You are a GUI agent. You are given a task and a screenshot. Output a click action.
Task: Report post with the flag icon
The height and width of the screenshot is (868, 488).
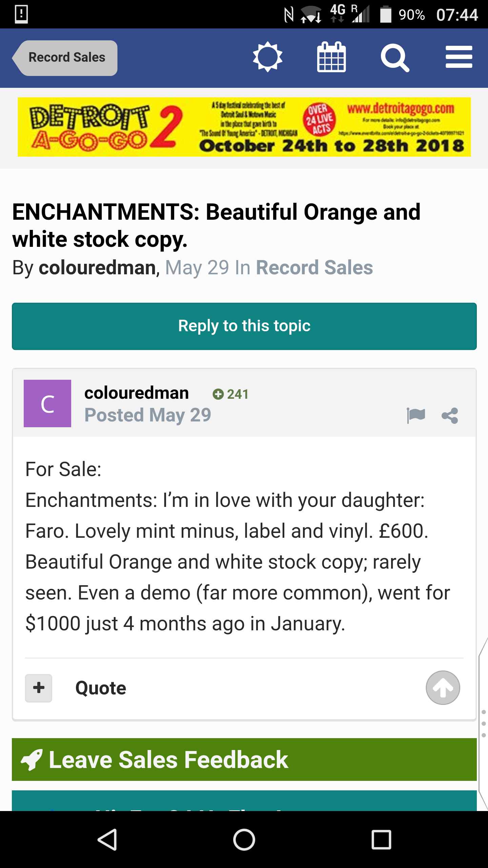(x=416, y=415)
